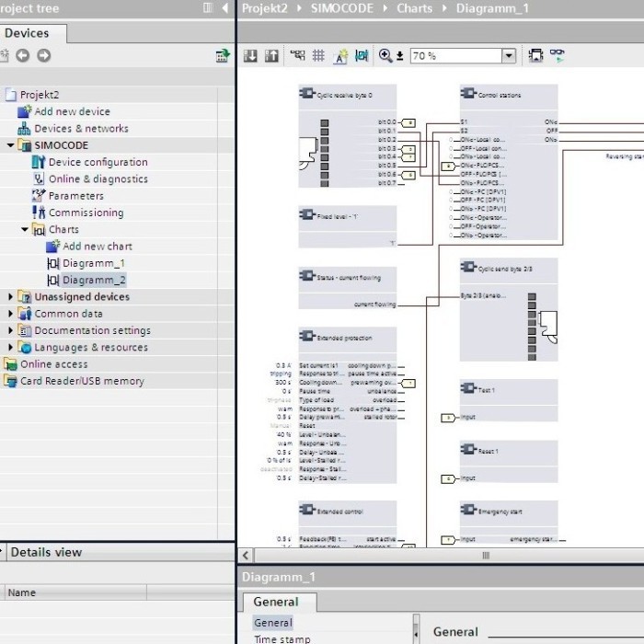This screenshot has width=644, height=644.
Task: Click the text annotation 'A' toolbar icon
Action: (x=340, y=56)
